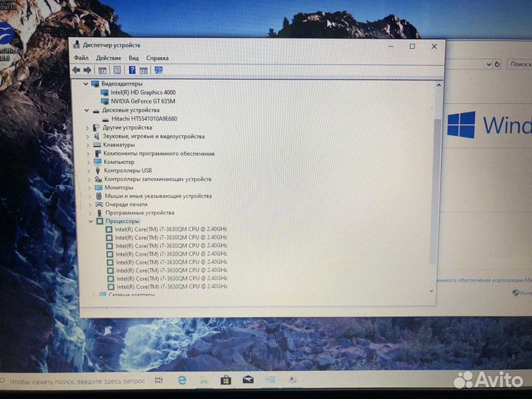
Task: Open the blue Help question-mark toolbar icon
Action: (132, 70)
